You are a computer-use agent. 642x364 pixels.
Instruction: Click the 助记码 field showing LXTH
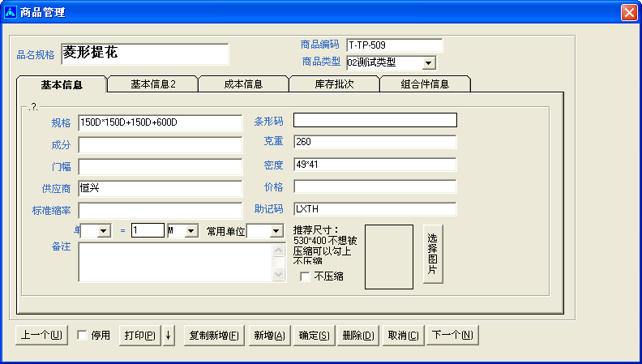point(375,209)
